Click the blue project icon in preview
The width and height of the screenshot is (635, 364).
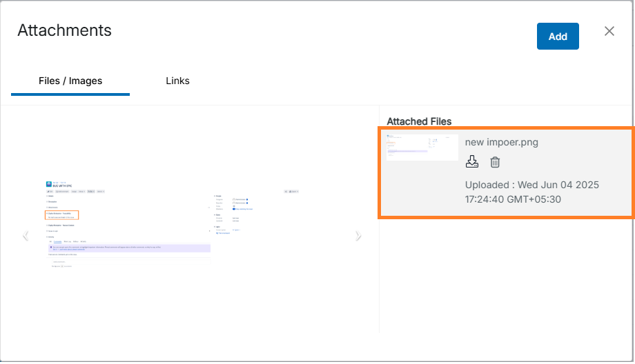48,184
